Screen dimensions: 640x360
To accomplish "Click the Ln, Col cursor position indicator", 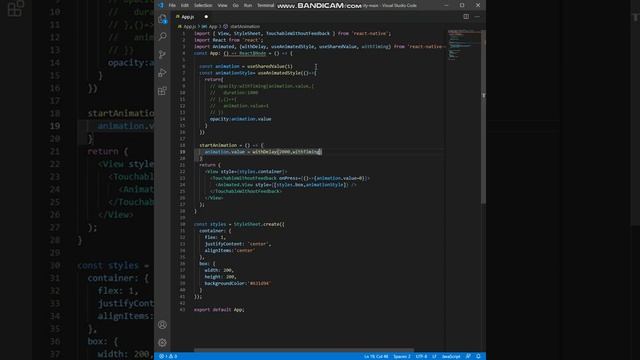I will coord(376,356).
